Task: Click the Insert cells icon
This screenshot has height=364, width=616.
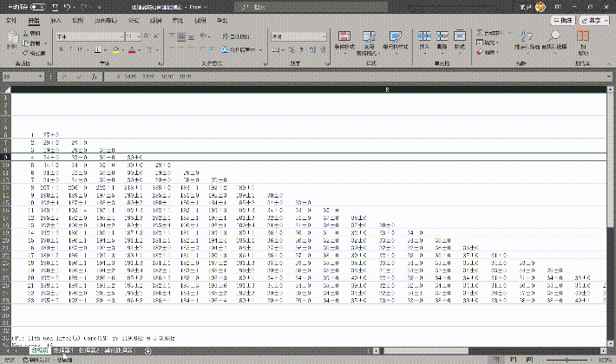Action: pos(424,36)
